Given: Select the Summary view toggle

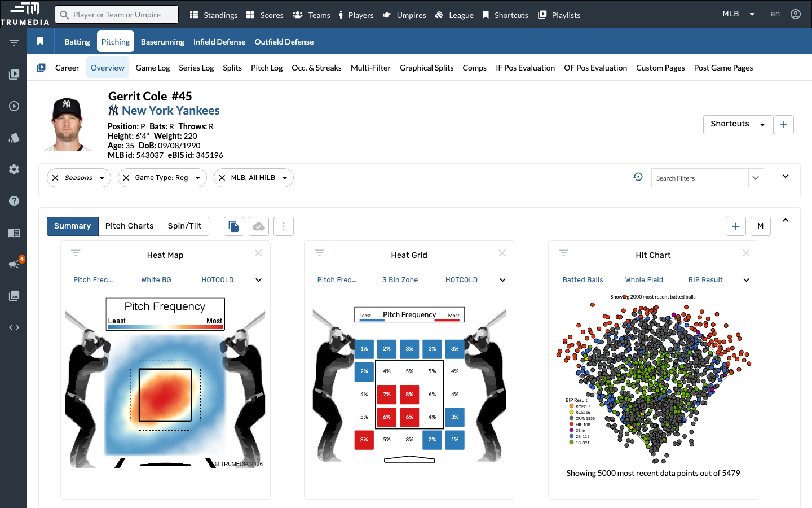Looking at the screenshot, I should click(x=73, y=226).
